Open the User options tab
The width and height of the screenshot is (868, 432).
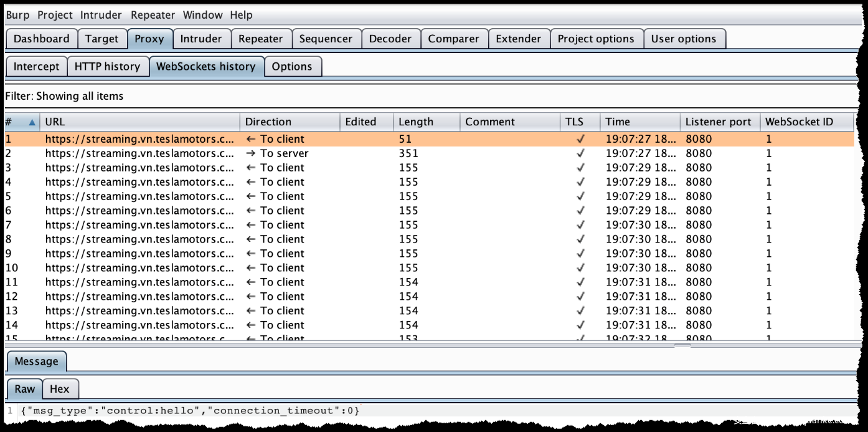pos(683,39)
